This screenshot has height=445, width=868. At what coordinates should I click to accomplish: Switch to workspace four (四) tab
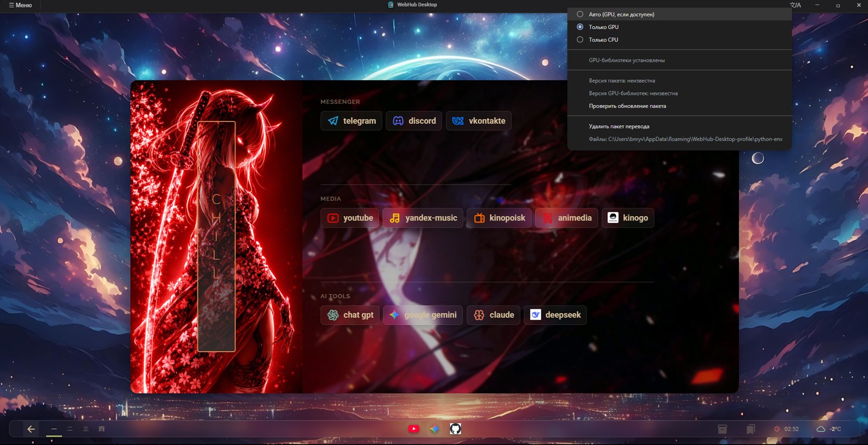click(x=101, y=429)
